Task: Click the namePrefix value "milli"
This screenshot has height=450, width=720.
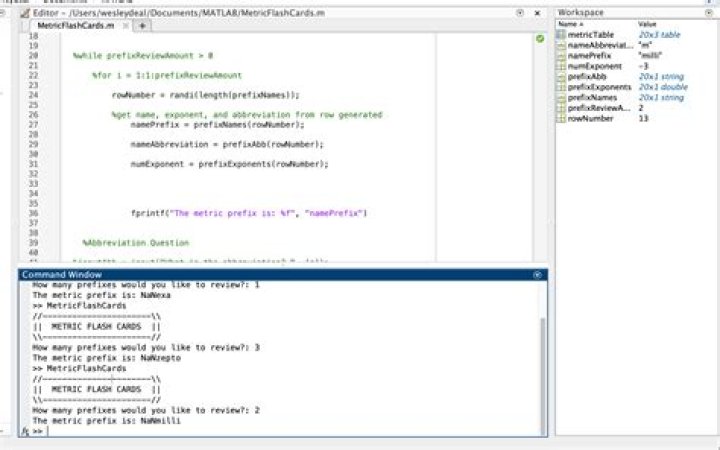Action: pos(650,56)
